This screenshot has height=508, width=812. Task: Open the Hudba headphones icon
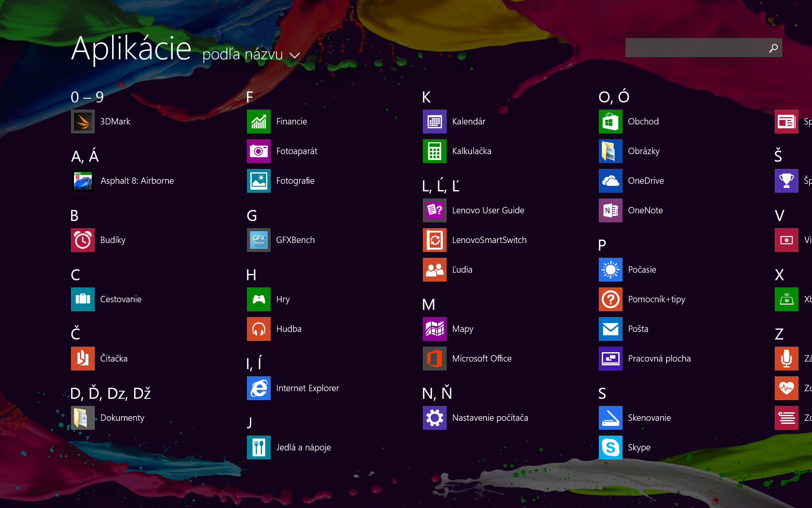tap(259, 329)
